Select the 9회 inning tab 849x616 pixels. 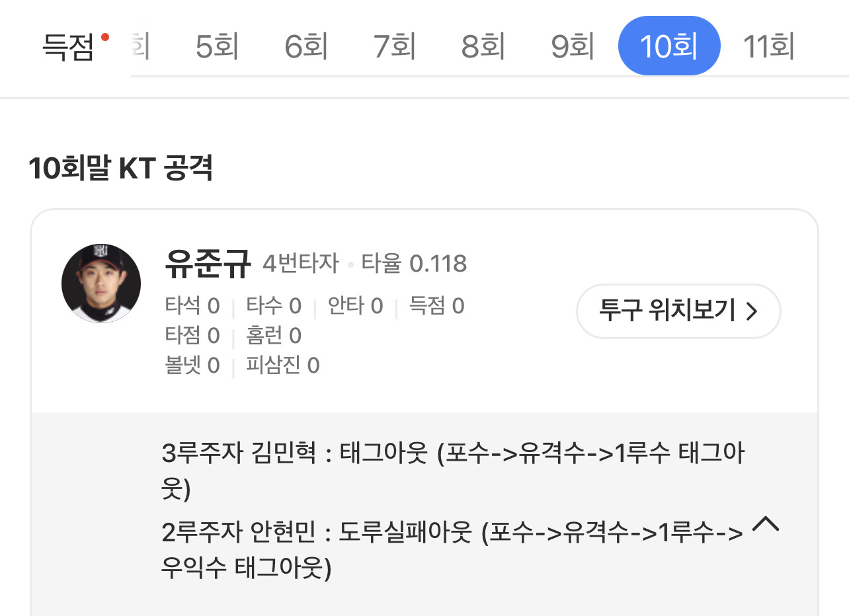tap(572, 47)
